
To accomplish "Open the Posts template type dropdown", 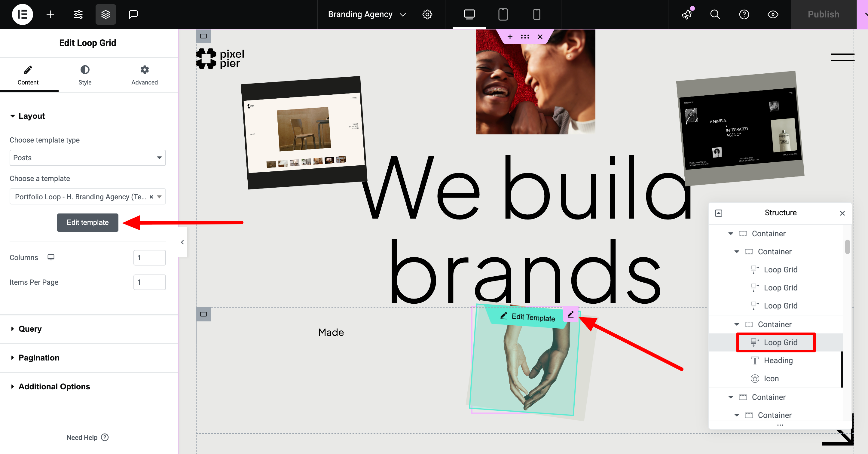I will (x=87, y=158).
